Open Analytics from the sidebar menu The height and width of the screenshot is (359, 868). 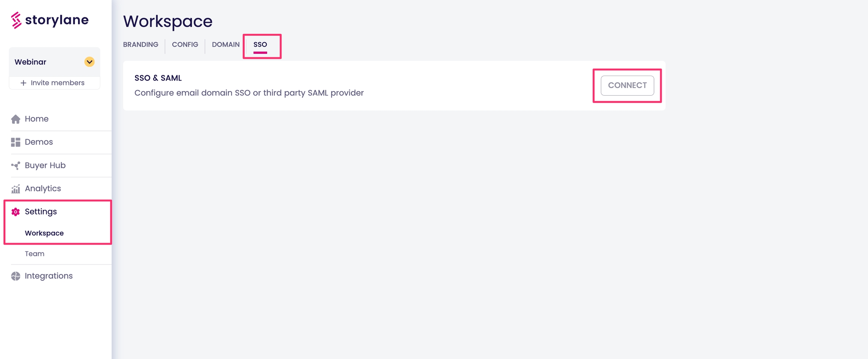(x=43, y=189)
